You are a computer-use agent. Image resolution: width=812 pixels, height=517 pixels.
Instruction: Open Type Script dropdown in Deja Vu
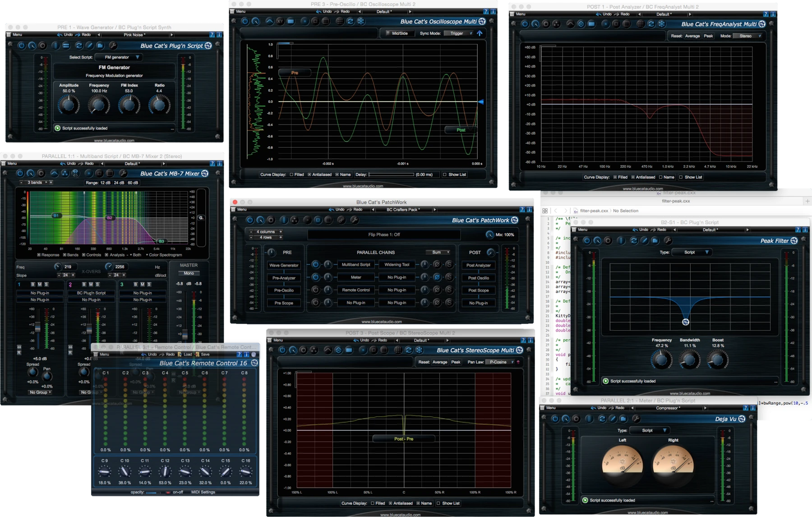coord(649,430)
